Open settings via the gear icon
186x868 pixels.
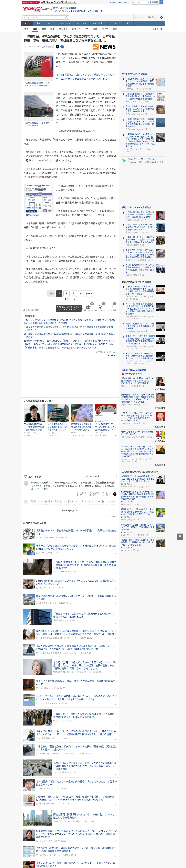[161, 18]
